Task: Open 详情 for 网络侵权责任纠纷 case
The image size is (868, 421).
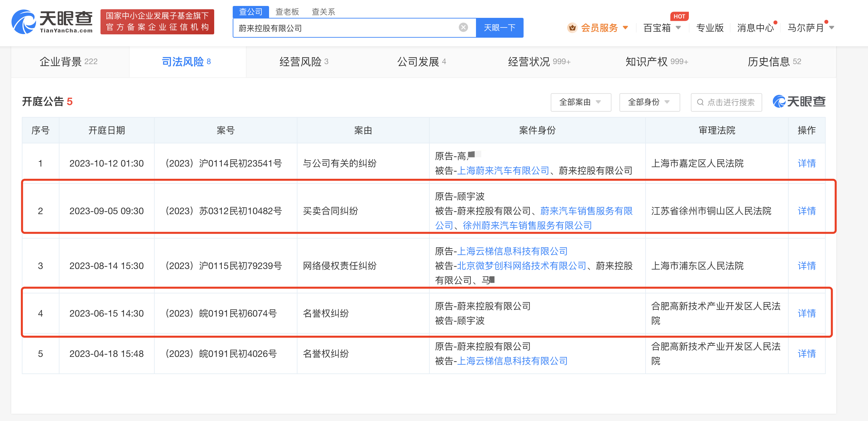Action: 807,266
